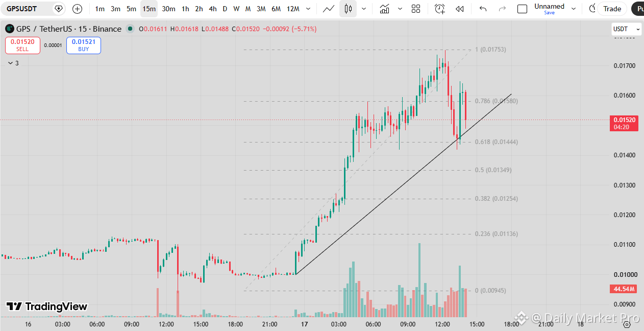Viewport: 644px width, 331px height.
Task: Switch to the D daily timeframe
Action: tap(225, 9)
